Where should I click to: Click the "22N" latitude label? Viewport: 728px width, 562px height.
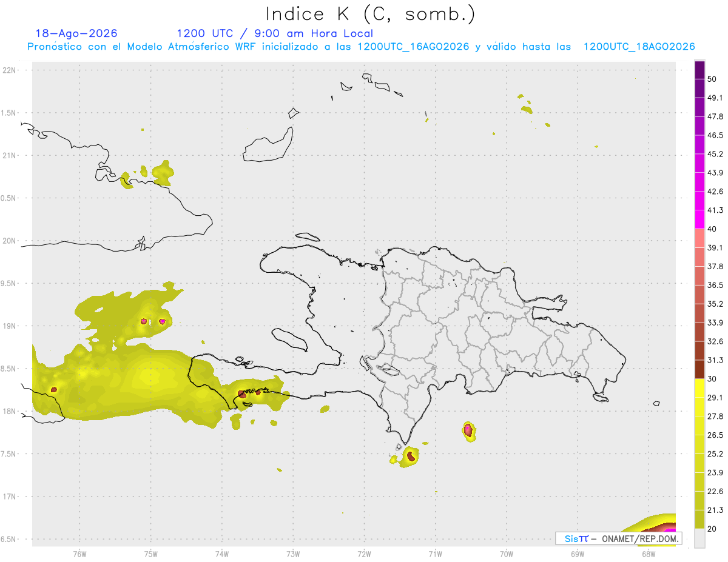pos(10,70)
